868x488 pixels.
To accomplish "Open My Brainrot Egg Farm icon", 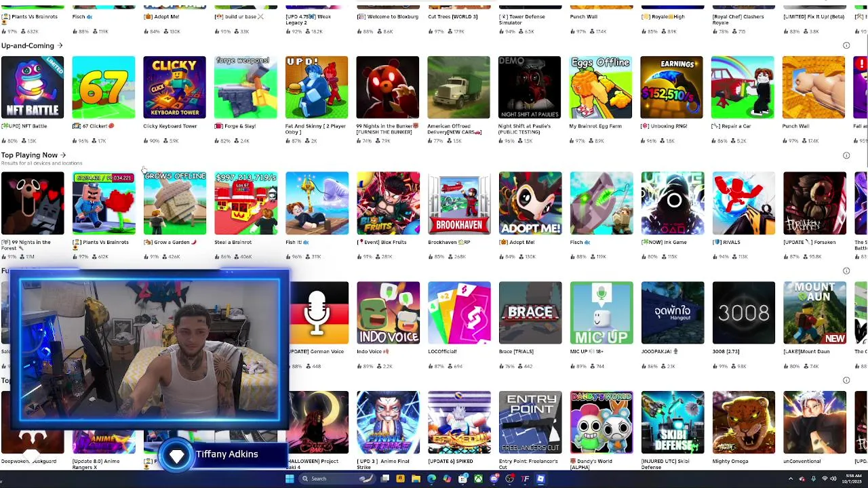I will 601,87.
